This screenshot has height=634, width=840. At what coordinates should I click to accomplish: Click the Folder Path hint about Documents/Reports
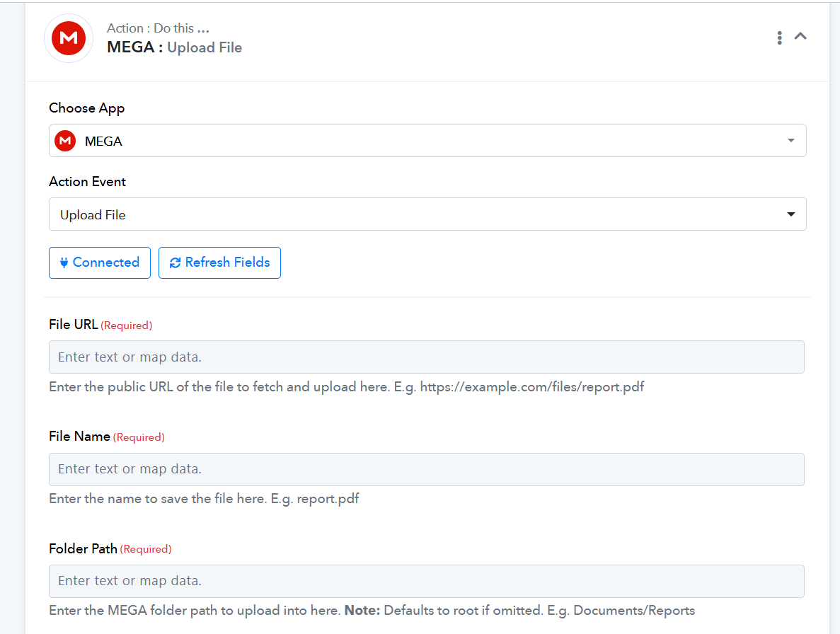tap(372, 611)
